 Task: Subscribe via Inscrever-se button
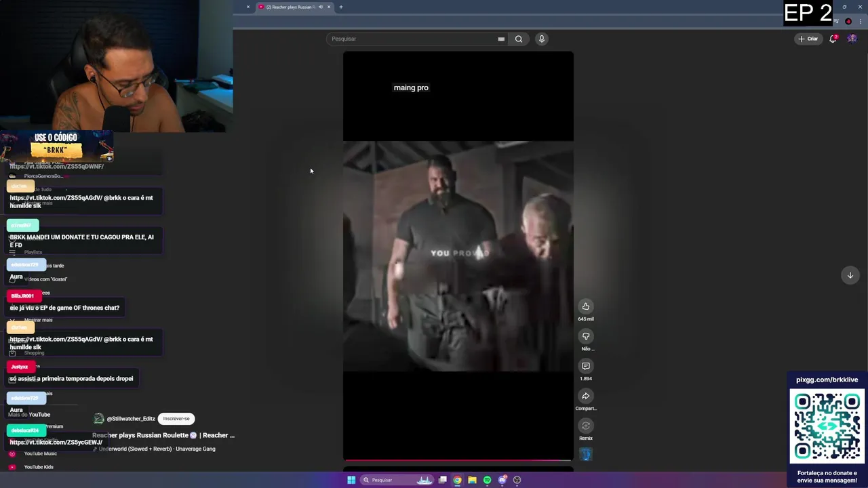coord(176,419)
